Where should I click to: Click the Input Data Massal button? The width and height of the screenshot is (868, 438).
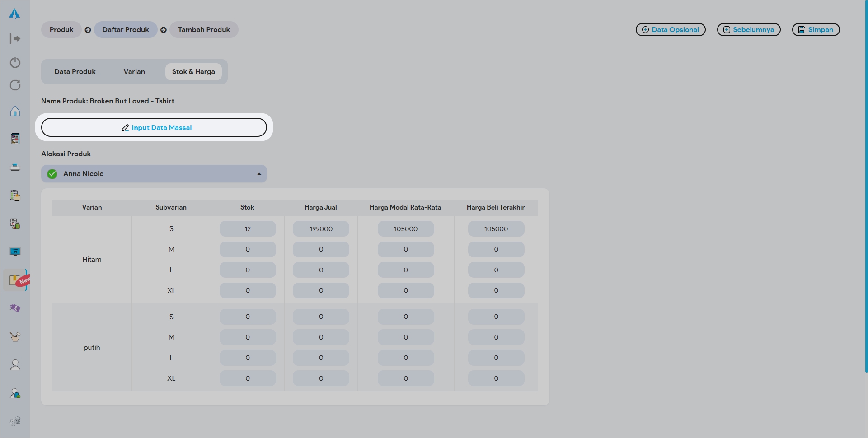(x=154, y=128)
